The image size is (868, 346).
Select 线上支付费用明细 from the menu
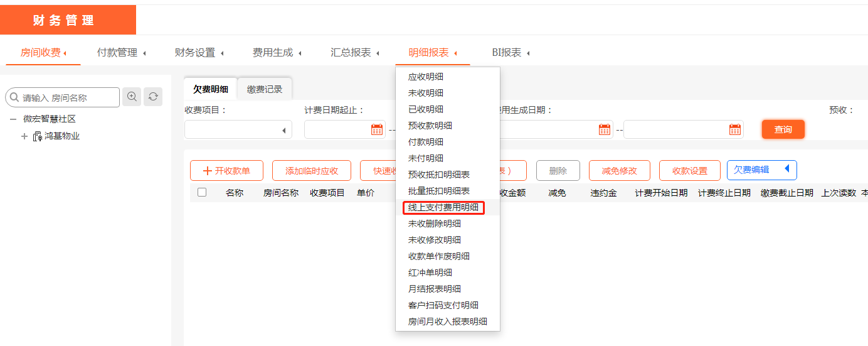443,207
